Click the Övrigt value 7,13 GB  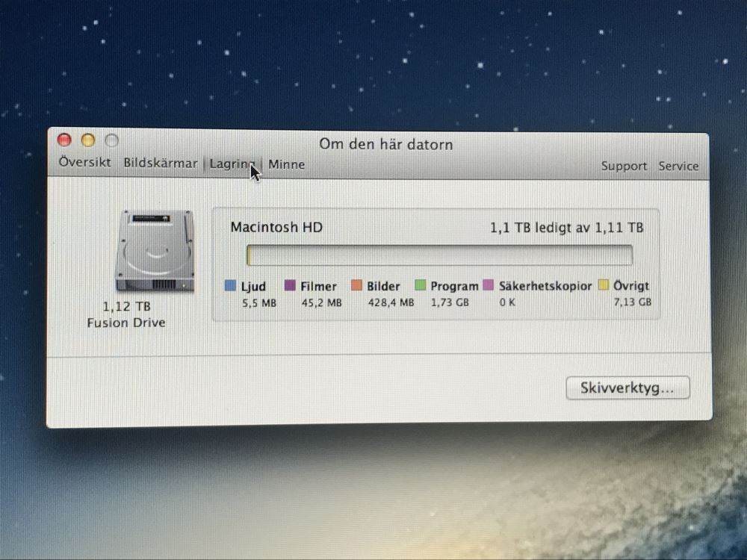(632, 302)
